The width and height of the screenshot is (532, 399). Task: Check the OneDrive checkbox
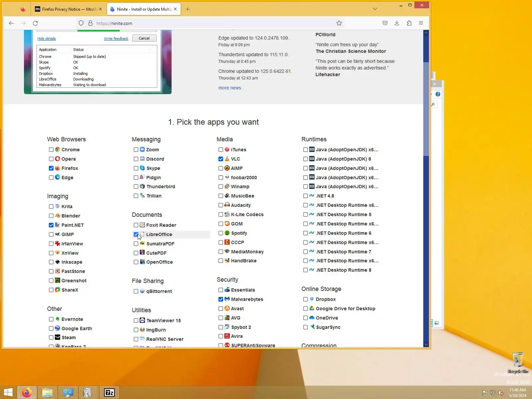[306, 318]
